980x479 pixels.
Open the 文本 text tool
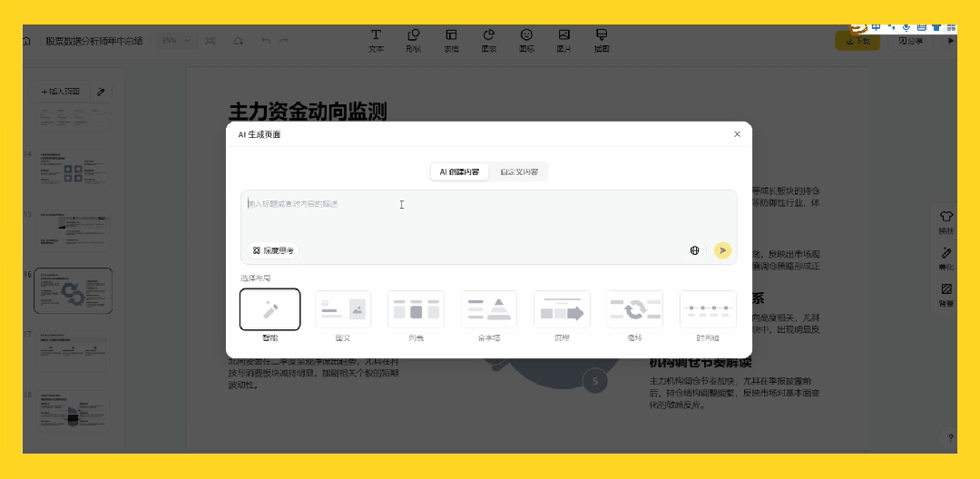coord(376,40)
